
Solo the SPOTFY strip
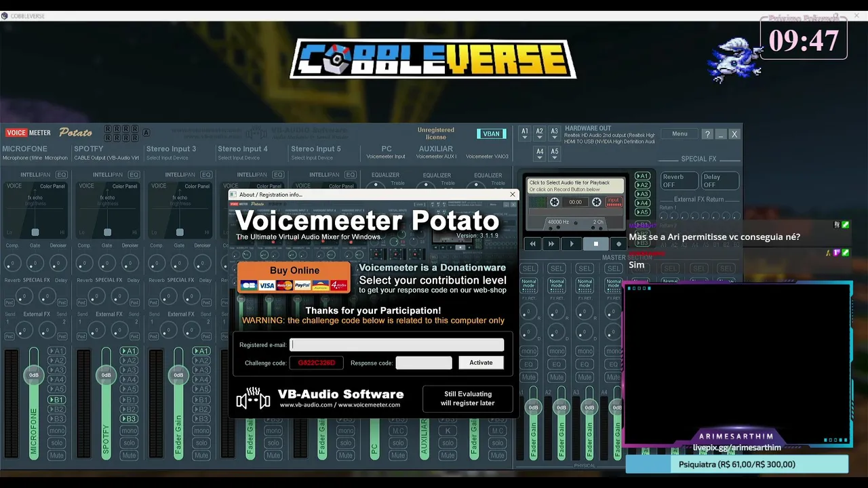pyautogui.click(x=129, y=443)
